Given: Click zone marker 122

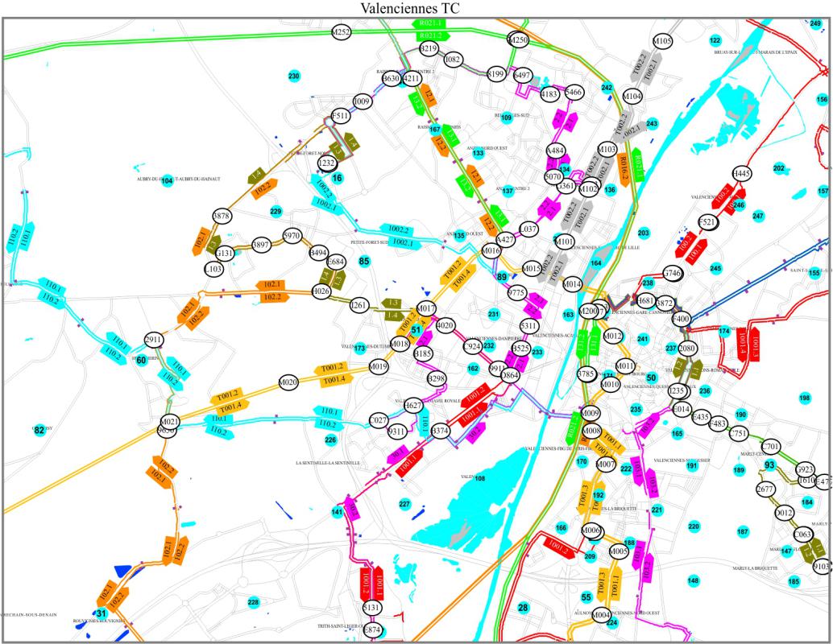Looking at the screenshot, I should pyautogui.click(x=715, y=40).
